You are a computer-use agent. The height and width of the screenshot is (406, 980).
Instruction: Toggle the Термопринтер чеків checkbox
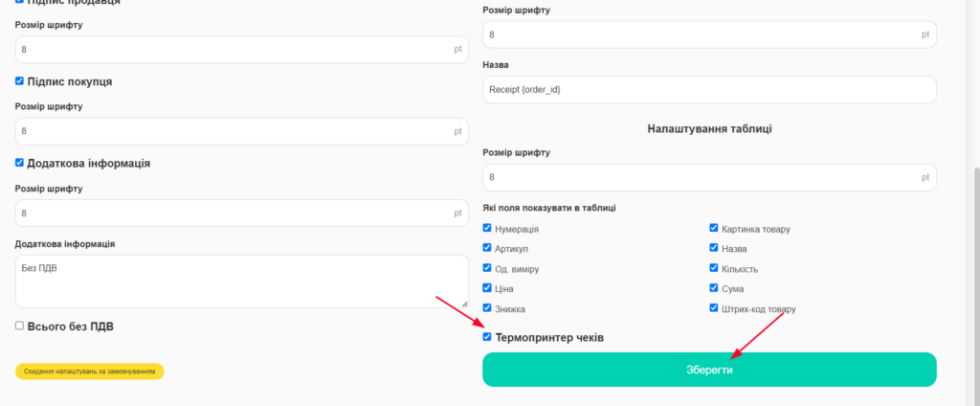click(487, 337)
